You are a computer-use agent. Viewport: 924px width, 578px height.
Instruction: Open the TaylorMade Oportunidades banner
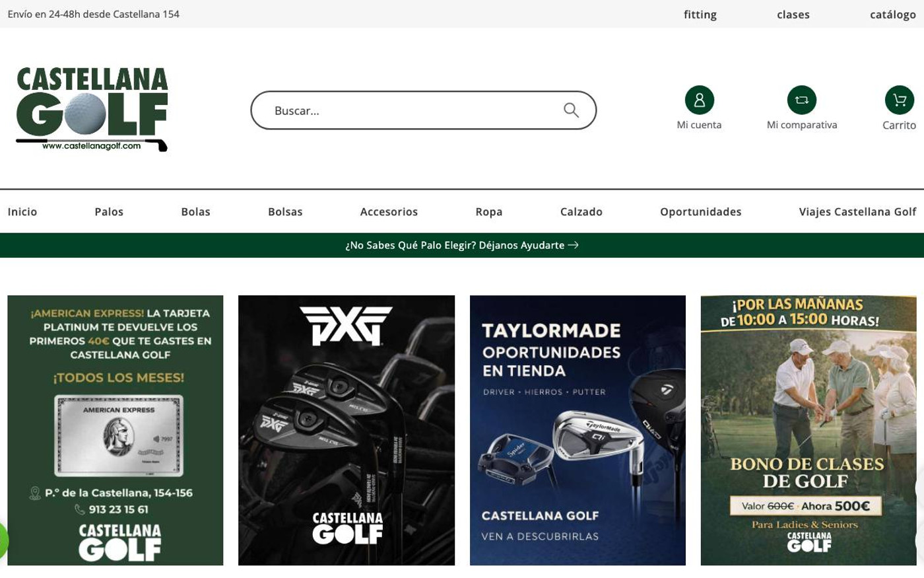[x=577, y=430]
